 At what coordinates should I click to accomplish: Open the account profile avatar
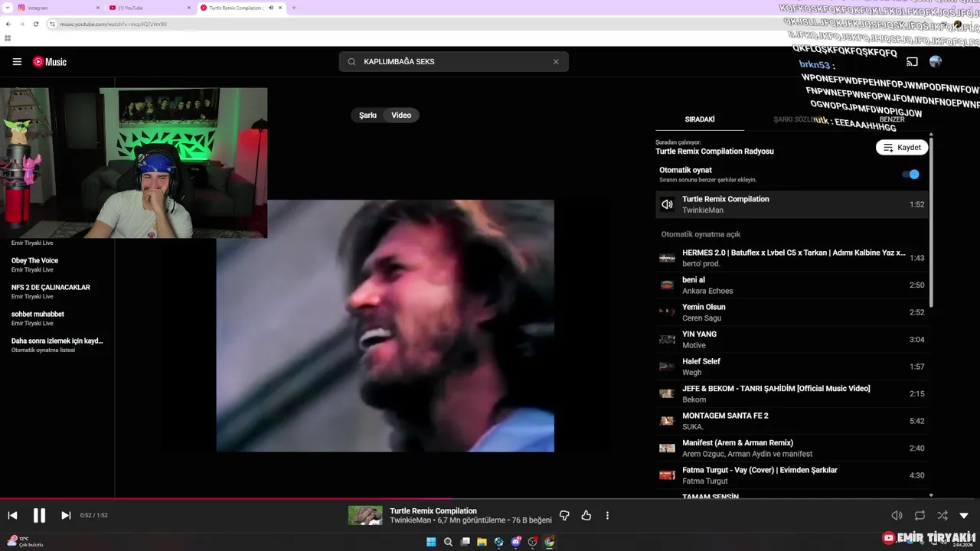(x=936, y=61)
